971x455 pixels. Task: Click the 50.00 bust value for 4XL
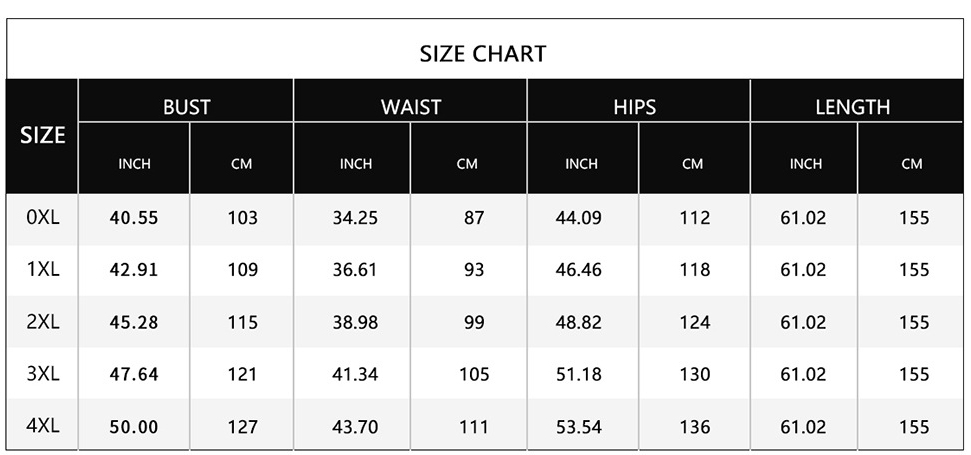(134, 427)
